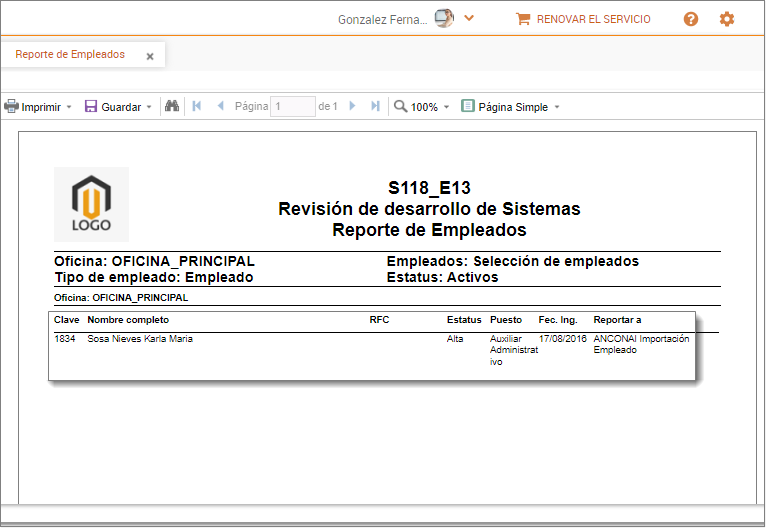The height and width of the screenshot is (529, 767).
Task: Click the user profile avatar picture
Action: click(x=444, y=18)
